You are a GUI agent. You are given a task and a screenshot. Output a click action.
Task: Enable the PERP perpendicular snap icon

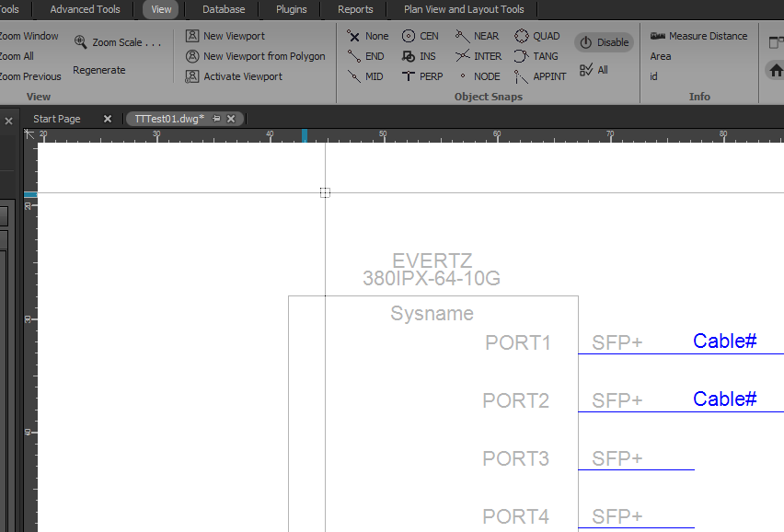tap(409, 76)
